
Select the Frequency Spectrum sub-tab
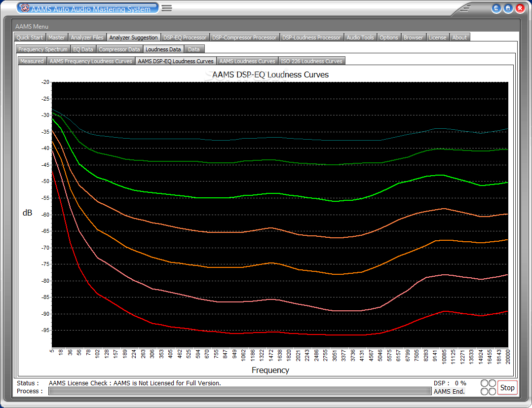43,49
